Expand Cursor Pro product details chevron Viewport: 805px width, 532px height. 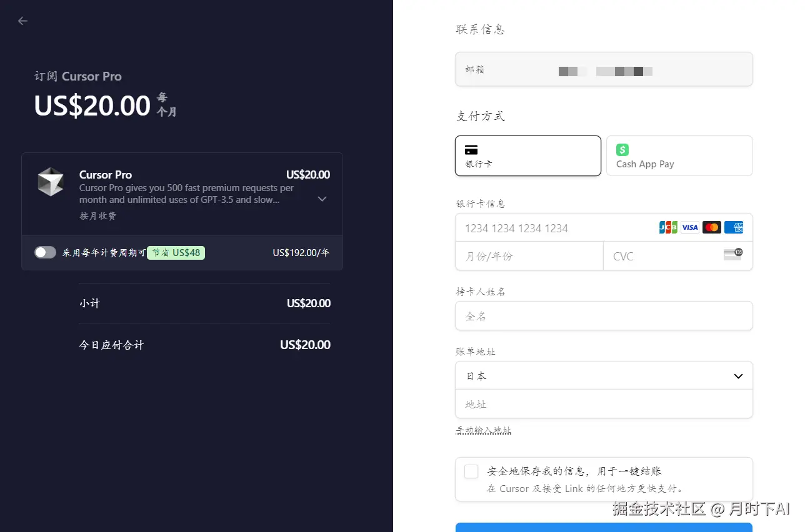pos(322,199)
